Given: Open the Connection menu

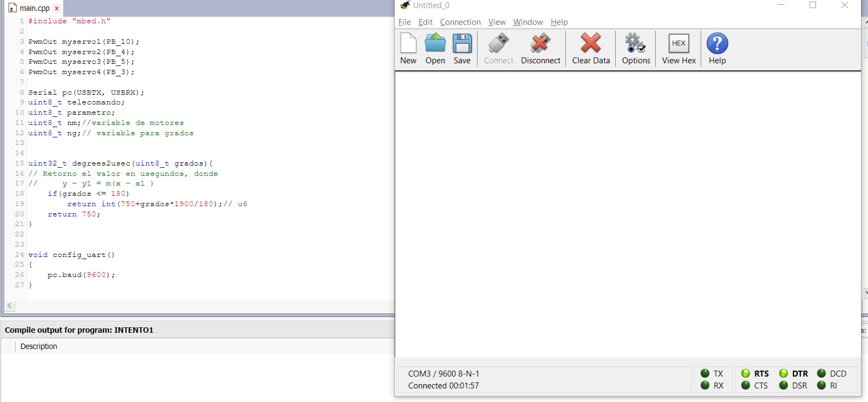Looking at the screenshot, I should click(x=460, y=22).
